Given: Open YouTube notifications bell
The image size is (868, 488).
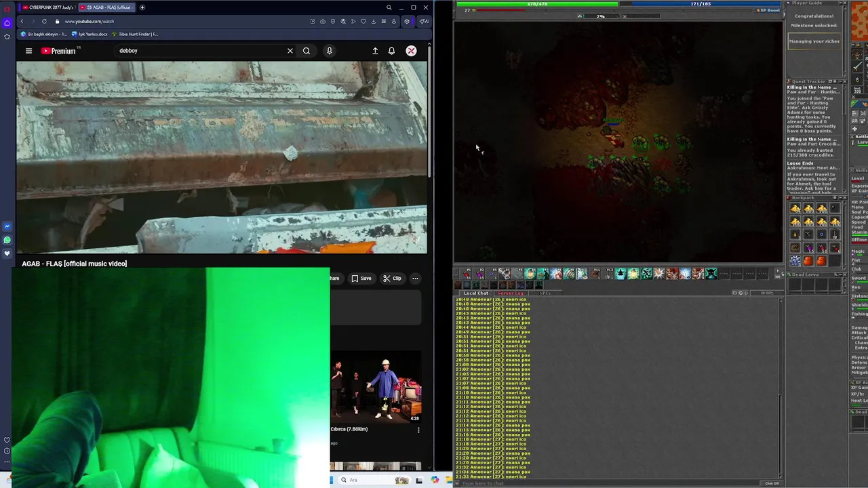Looking at the screenshot, I should coord(391,51).
